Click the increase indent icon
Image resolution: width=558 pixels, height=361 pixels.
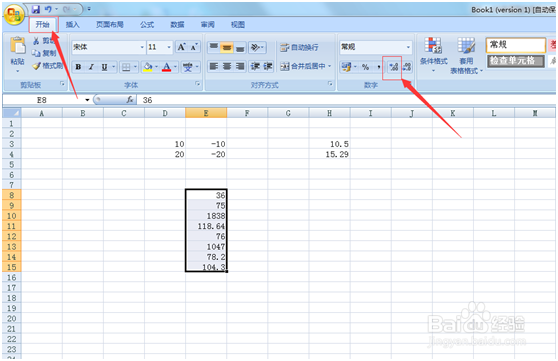pyautogui.click(x=267, y=66)
